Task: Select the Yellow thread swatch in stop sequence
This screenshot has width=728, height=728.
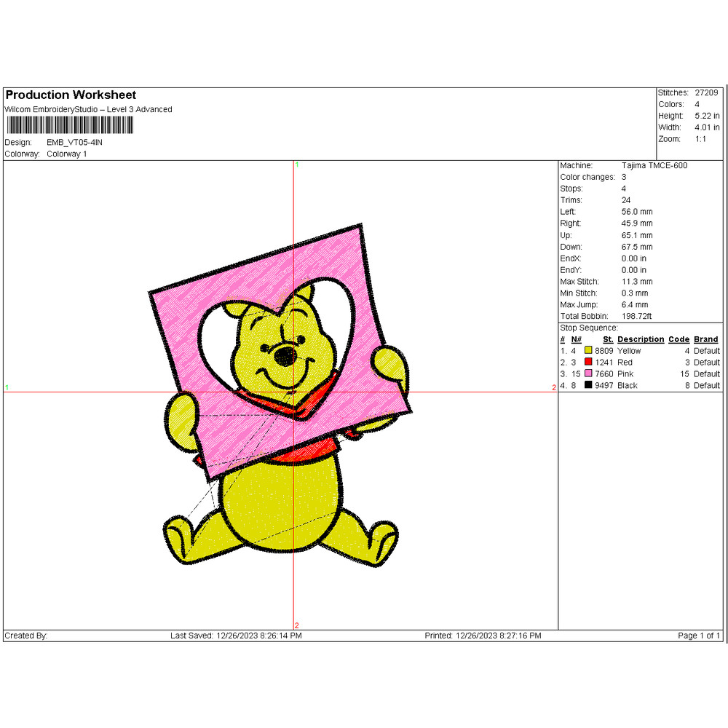Action: coord(587,350)
